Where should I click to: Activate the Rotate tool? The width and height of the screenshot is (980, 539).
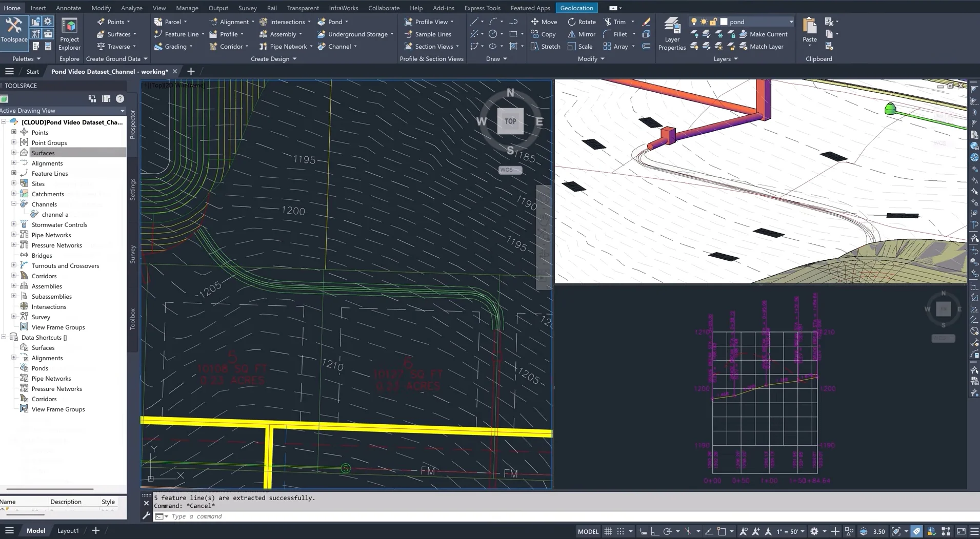581,22
